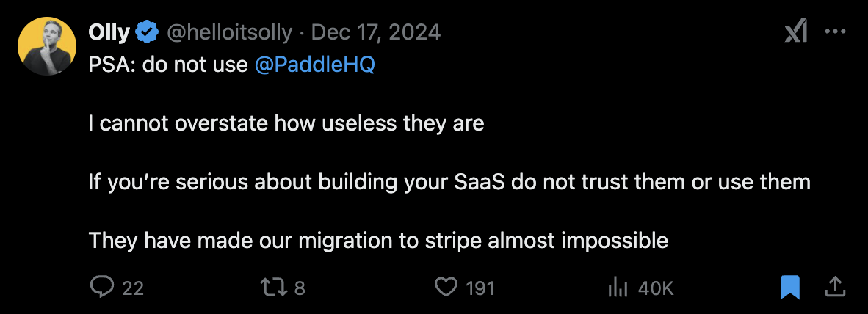Open the Dec 17, 2024 timestamp
The height and width of the screenshot is (314, 868).
376,32
